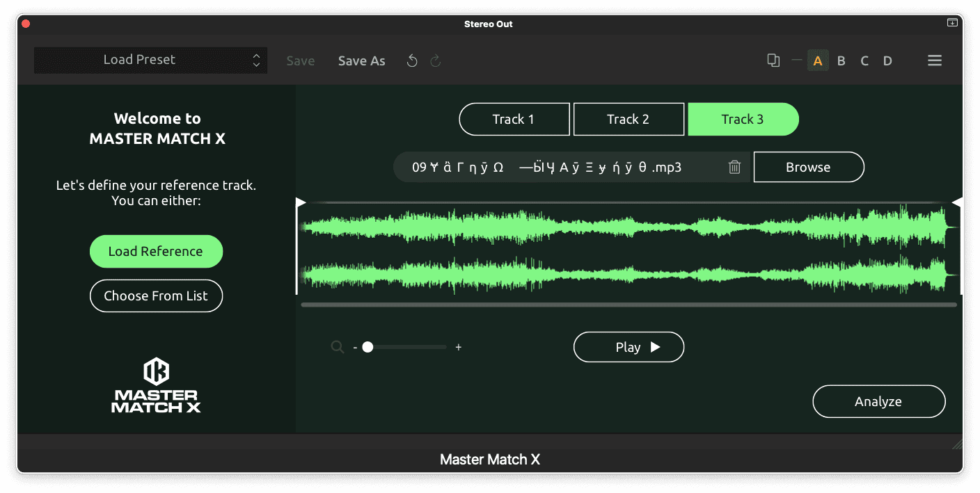Image resolution: width=980 pixels, height=493 pixels.
Task: Click the minus sign to zoom out waveform
Action: pyautogui.click(x=354, y=346)
